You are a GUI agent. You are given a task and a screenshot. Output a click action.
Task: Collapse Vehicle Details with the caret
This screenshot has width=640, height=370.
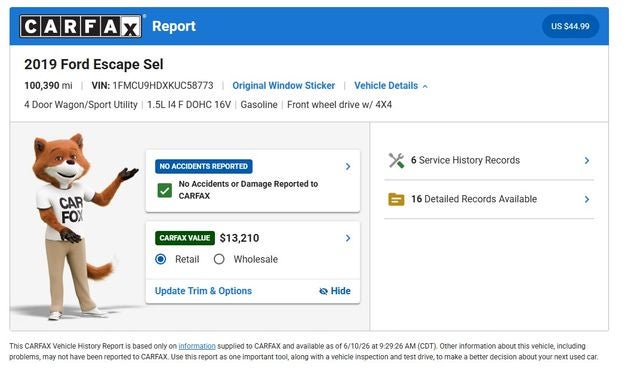tap(425, 86)
